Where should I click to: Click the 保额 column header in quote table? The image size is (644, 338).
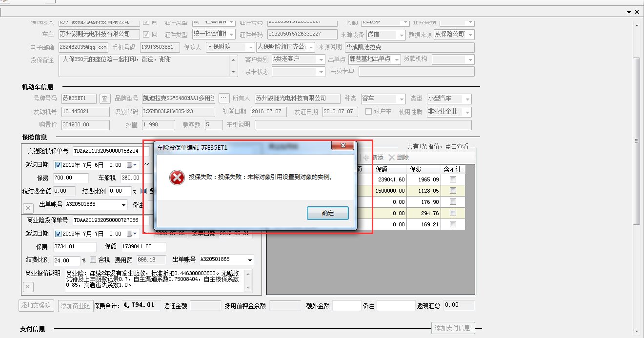coord(390,170)
